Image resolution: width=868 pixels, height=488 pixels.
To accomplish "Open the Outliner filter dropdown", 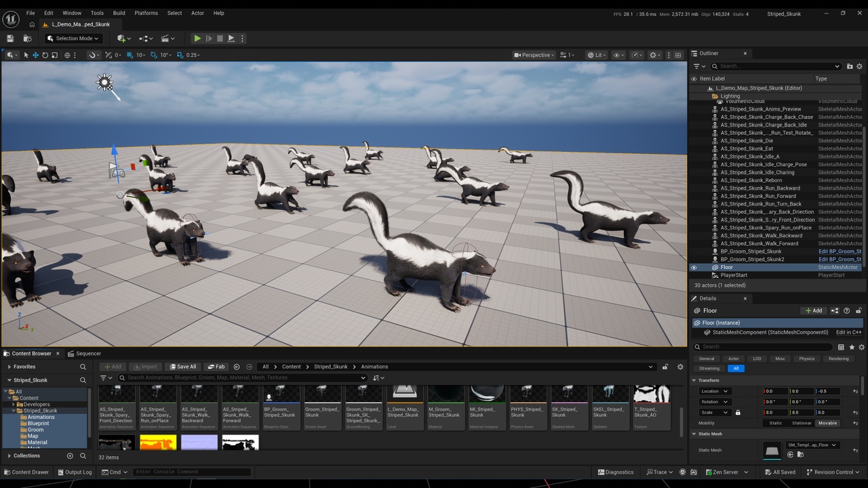I will pos(699,66).
